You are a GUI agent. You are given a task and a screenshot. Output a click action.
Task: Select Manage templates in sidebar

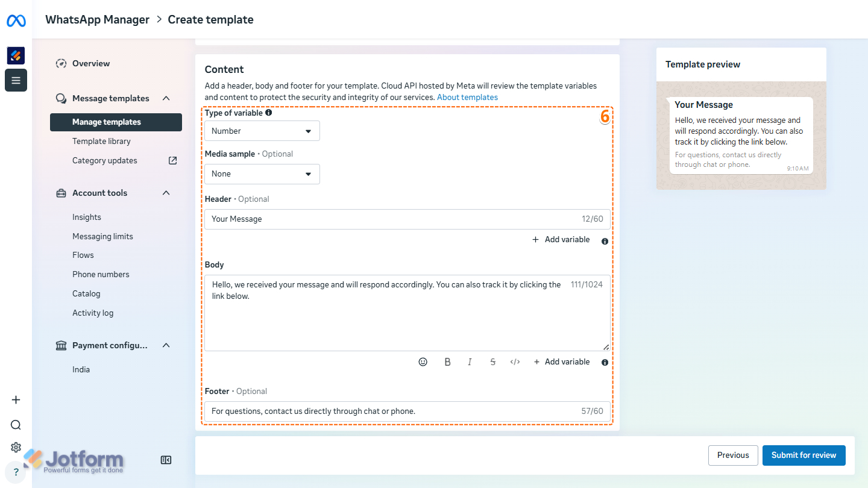coord(116,122)
